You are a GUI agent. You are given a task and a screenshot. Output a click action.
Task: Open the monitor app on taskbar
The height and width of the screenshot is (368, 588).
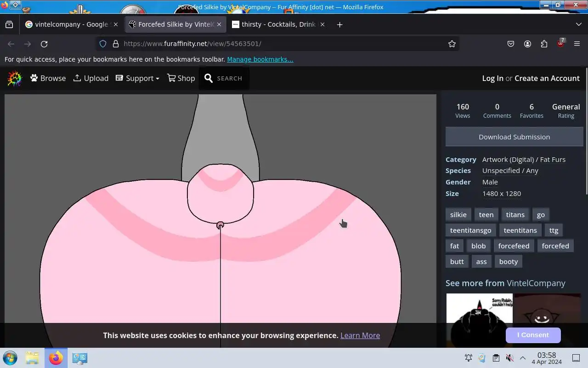click(79, 358)
